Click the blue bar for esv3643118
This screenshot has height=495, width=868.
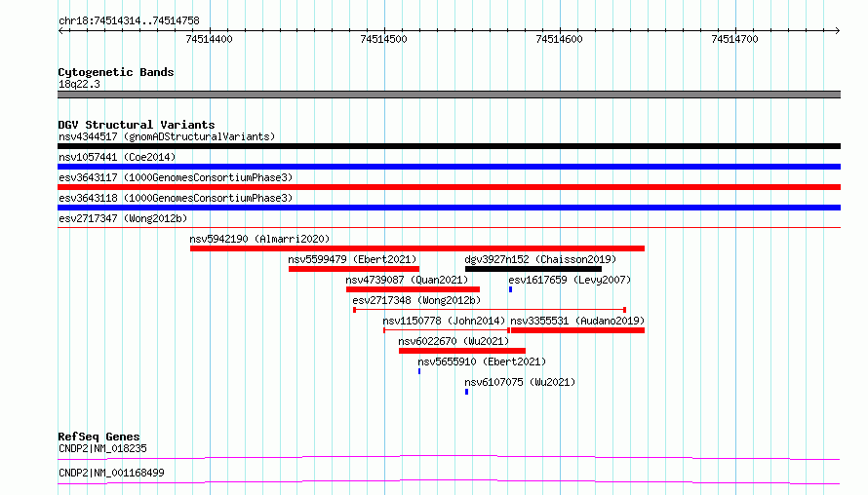pyautogui.click(x=449, y=208)
